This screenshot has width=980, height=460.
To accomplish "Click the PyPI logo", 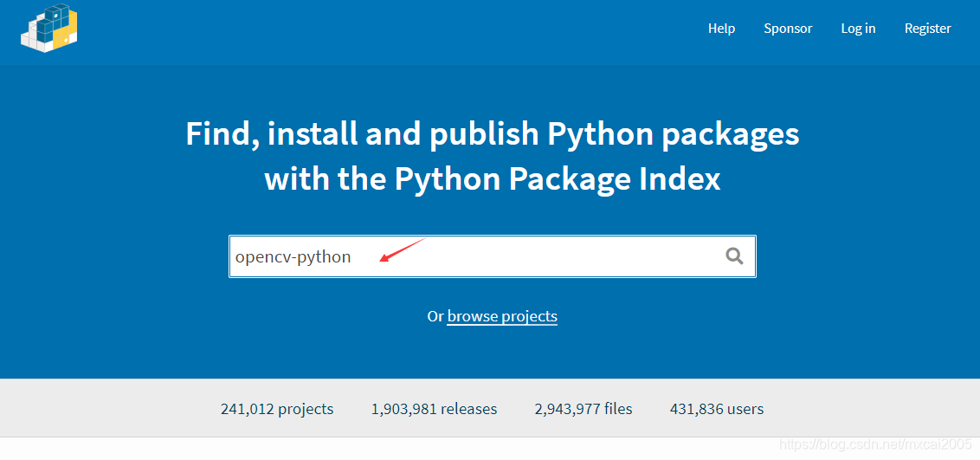I will [x=48, y=28].
